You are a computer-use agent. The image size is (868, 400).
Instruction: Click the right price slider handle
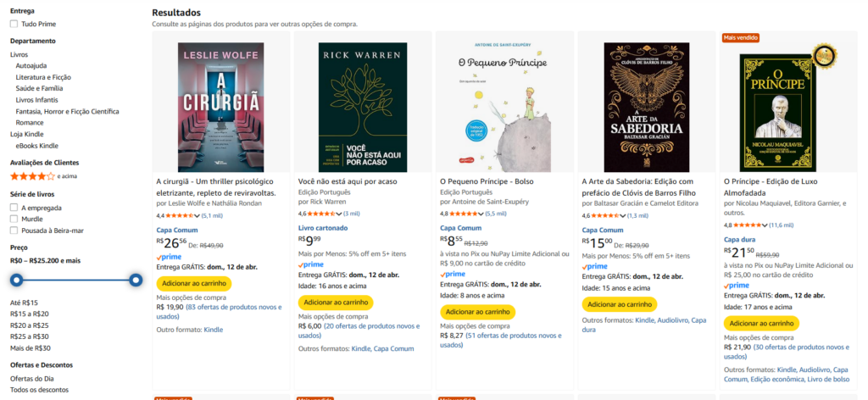point(136,280)
